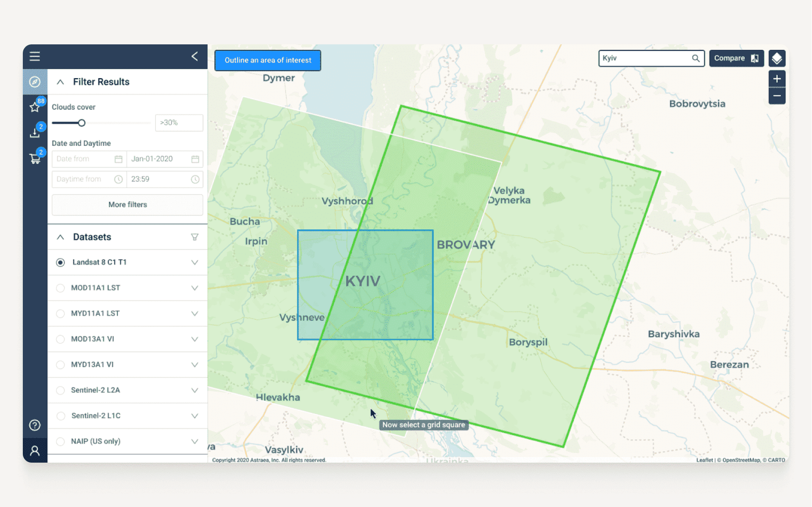
Task: View downloads via the download icon
Action: (x=35, y=132)
